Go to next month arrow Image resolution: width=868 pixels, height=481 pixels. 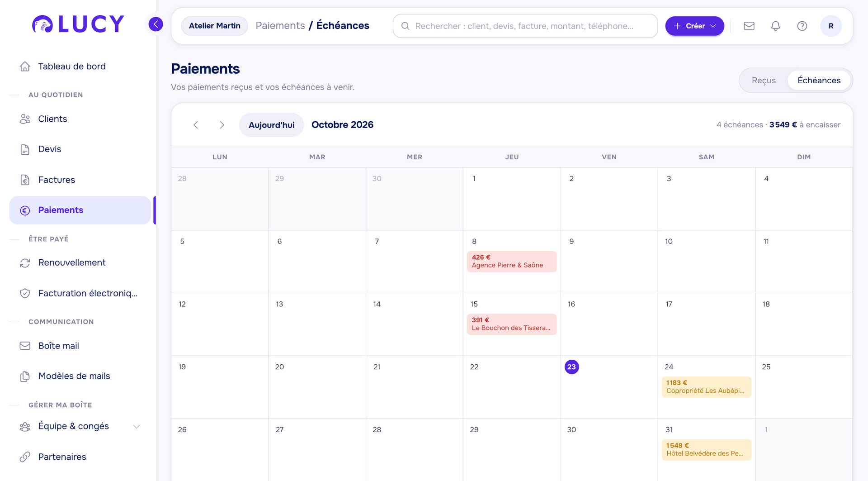coord(222,125)
